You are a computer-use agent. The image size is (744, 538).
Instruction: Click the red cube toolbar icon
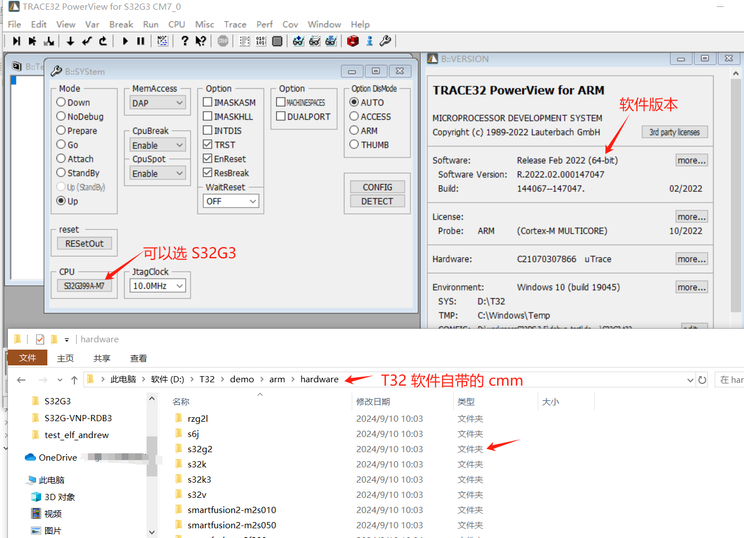click(x=353, y=41)
